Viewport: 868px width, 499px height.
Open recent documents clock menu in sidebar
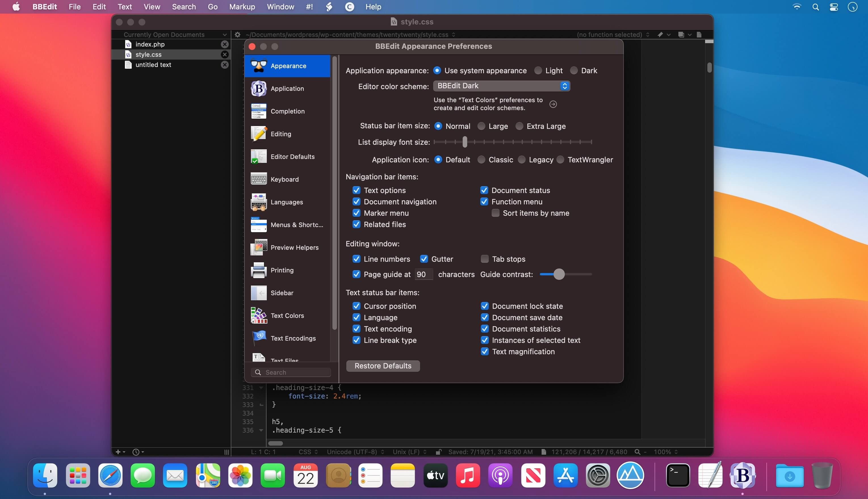(138, 452)
